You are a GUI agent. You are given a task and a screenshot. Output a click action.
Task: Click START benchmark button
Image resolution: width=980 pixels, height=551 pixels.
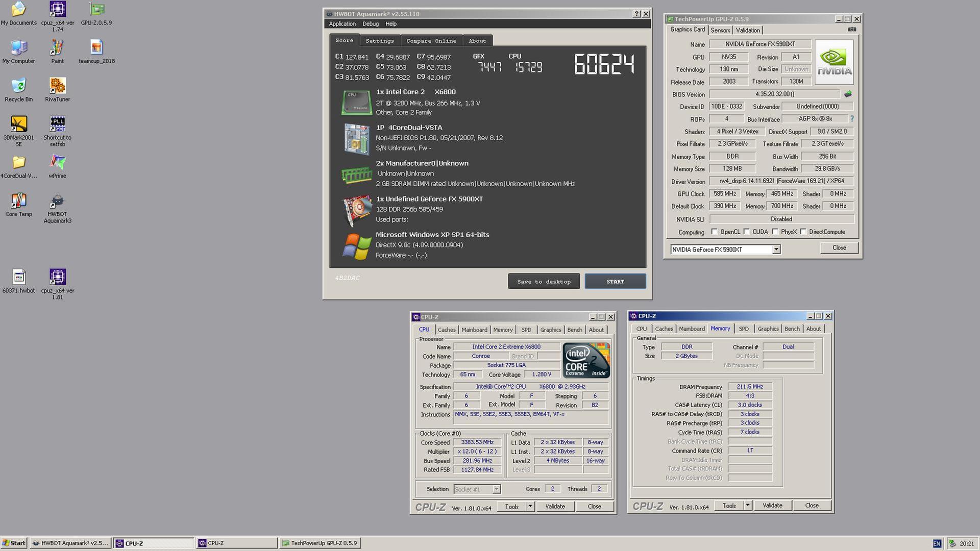click(x=615, y=282)
